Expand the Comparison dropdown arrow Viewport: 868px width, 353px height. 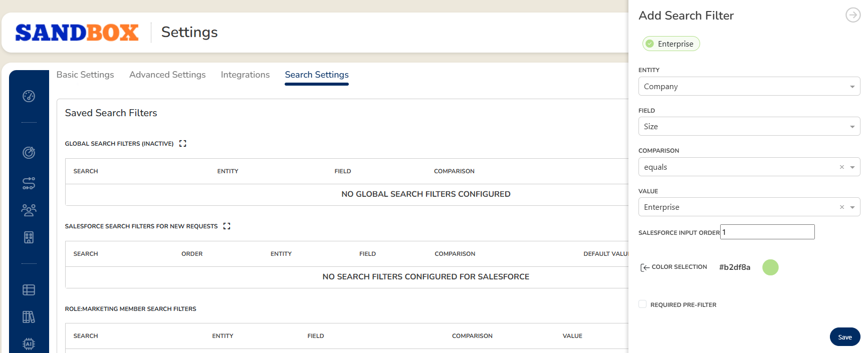[x=852, y=167]
